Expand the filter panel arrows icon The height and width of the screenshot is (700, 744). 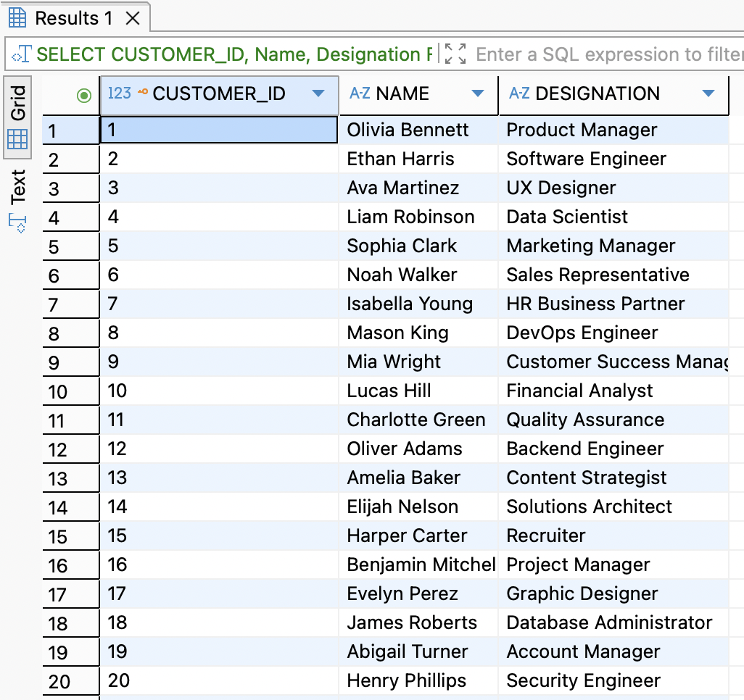coord(455,54)
